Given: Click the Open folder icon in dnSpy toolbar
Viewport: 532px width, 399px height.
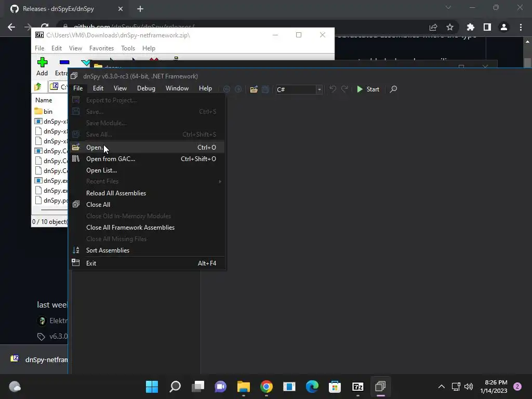Looking at the screenshot, I should coord(254,89).
